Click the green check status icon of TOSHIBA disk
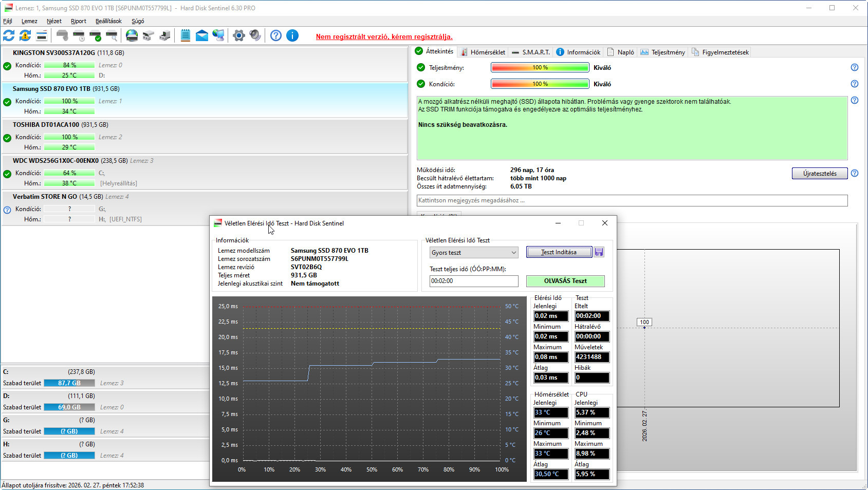The height and width of the screenshot is (490, 868). point(7,138)
